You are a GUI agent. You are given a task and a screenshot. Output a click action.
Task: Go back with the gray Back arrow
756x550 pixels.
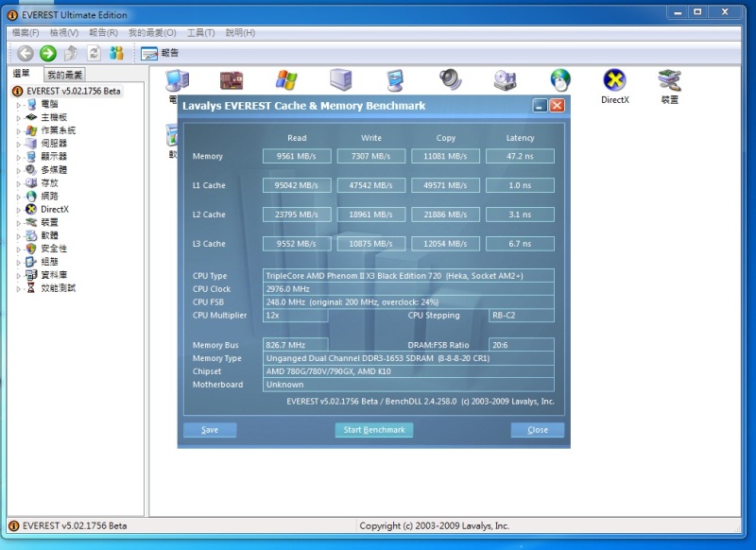click(26, 53)
